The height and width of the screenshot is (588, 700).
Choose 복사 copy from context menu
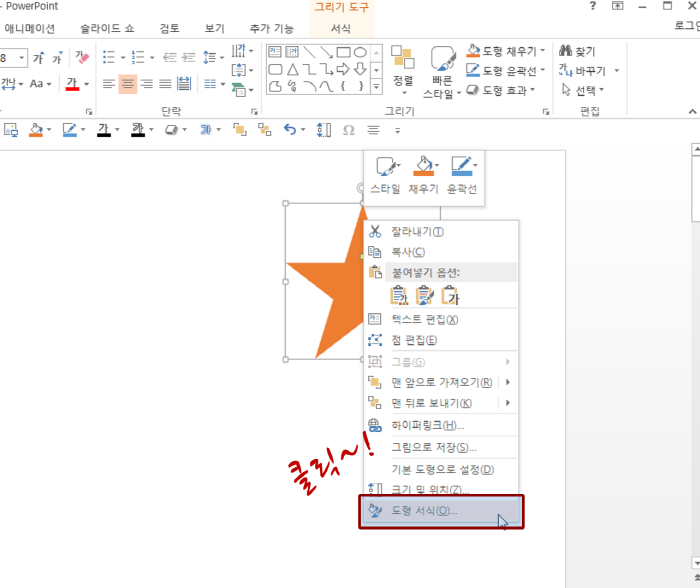click(x=441, y=252)
